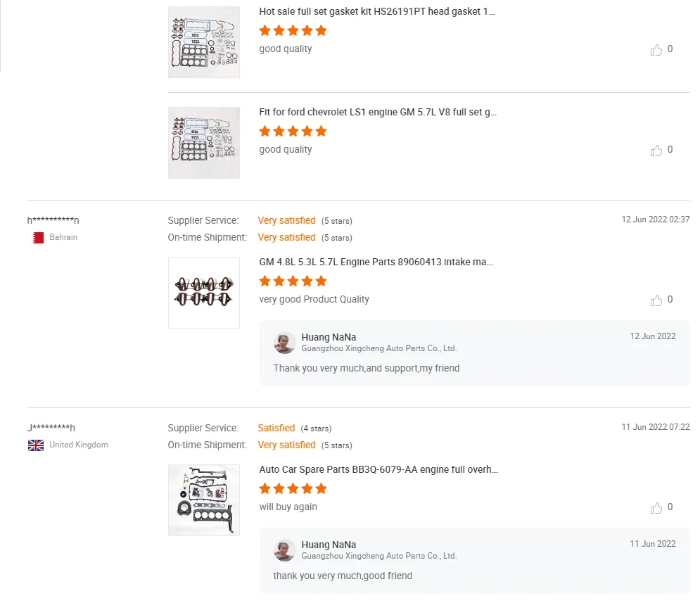Open Hot sale full set gasket kit link

[378, 12]
